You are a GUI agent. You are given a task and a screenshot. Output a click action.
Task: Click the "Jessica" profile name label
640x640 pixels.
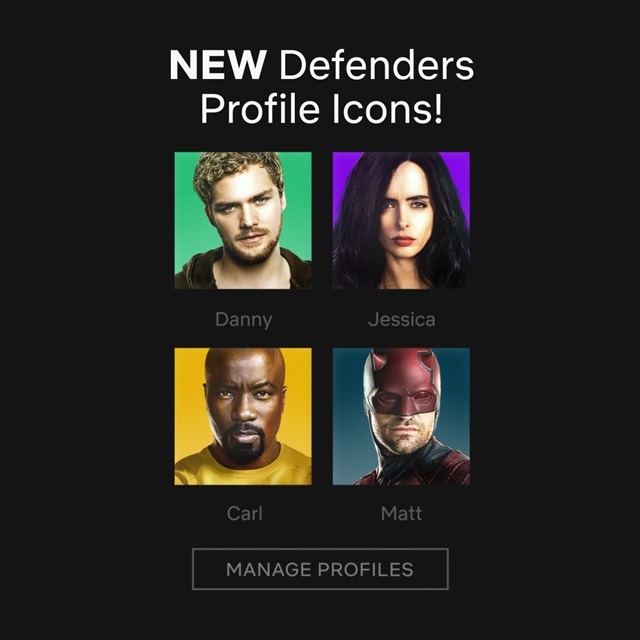click(x=402, y=320)
